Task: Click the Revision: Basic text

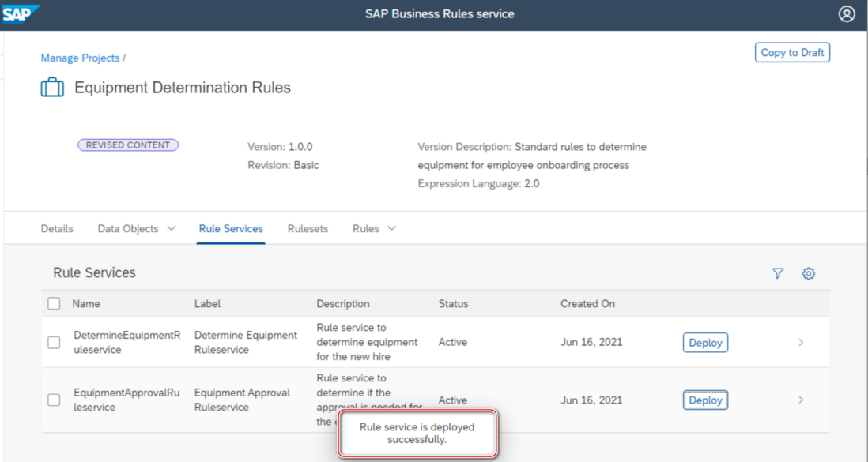Action: coord(284,165)
